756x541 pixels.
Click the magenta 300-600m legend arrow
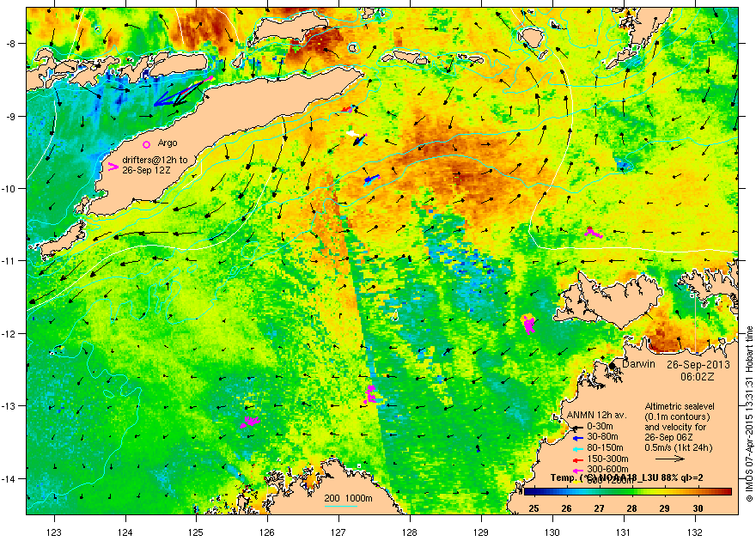[x=576, y=470]
